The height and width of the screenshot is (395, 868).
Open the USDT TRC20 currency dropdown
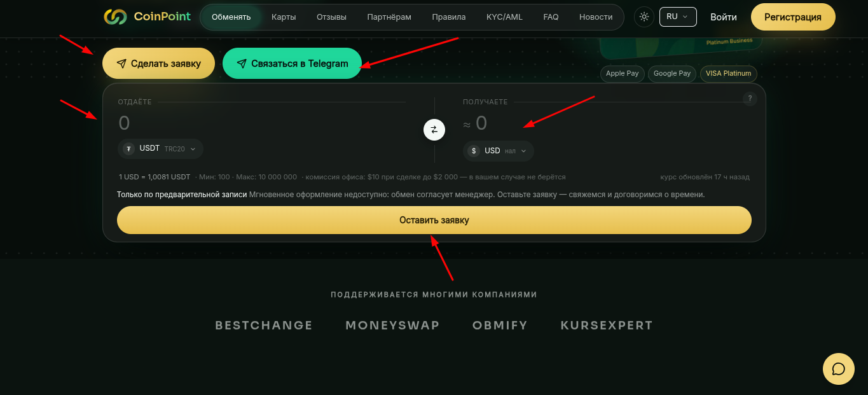pyautogui.click(x=161, y=149)
